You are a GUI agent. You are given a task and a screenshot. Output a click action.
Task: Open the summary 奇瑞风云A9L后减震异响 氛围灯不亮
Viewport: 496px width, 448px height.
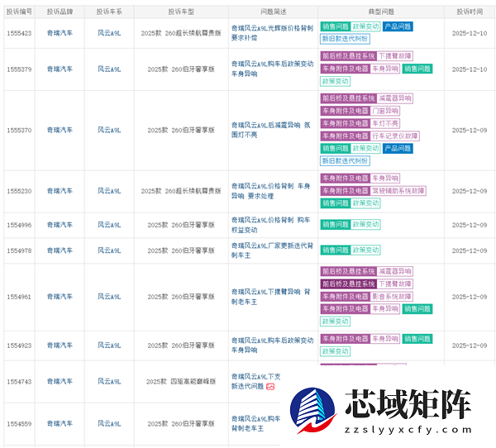271,130
